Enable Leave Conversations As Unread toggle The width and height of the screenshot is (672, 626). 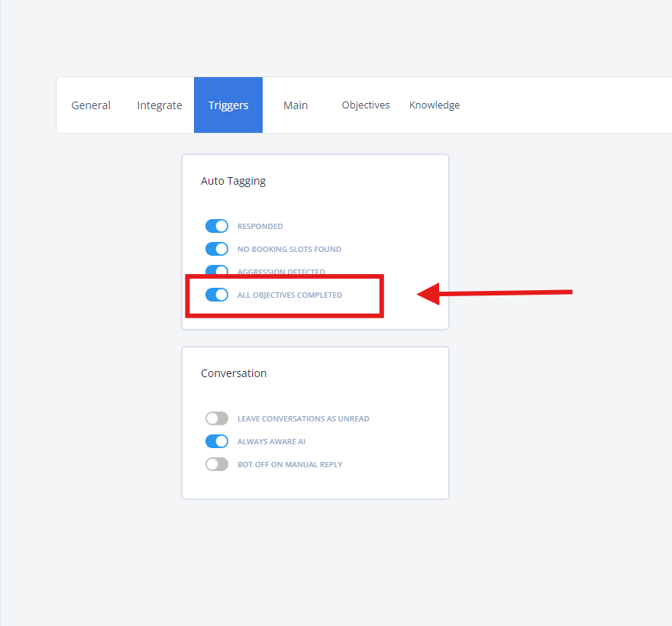coord(217,418)
